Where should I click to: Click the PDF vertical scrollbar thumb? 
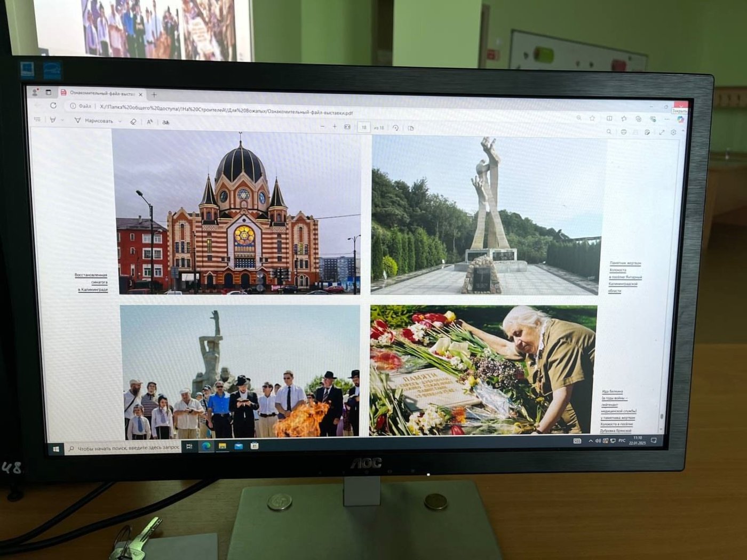pos(662,416)
